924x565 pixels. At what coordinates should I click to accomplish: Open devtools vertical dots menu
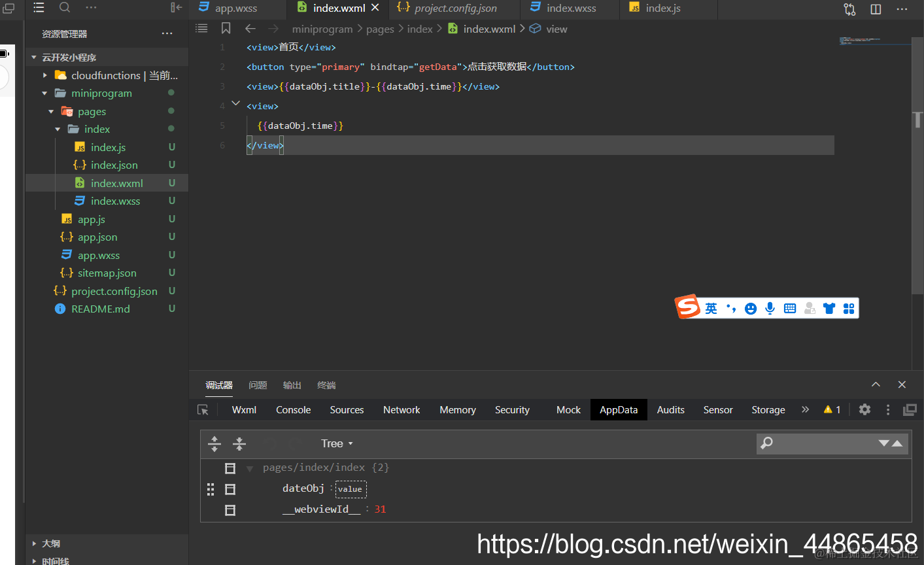point(887,409)
